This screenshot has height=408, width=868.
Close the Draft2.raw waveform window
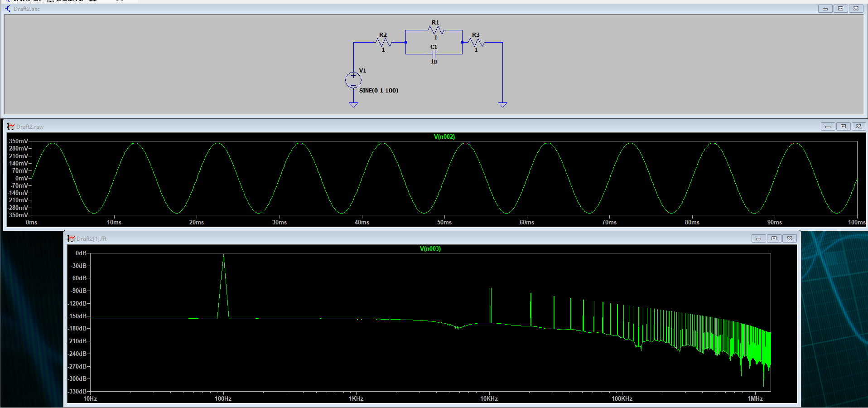pos(858,126)
